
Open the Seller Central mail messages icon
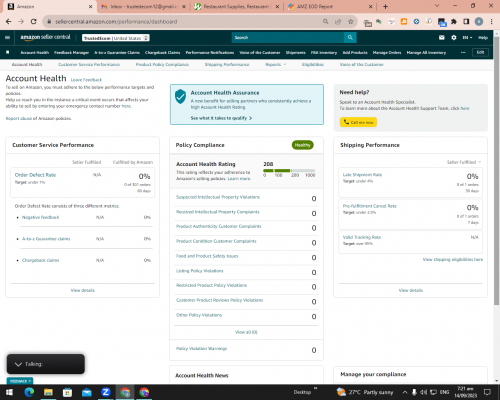tap(442, 37)
